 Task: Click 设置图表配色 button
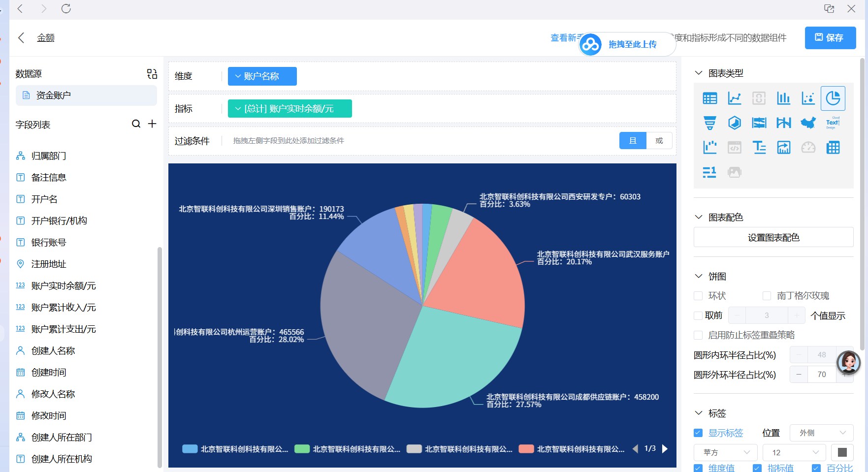pyautogui.click(x=773, y=237)
